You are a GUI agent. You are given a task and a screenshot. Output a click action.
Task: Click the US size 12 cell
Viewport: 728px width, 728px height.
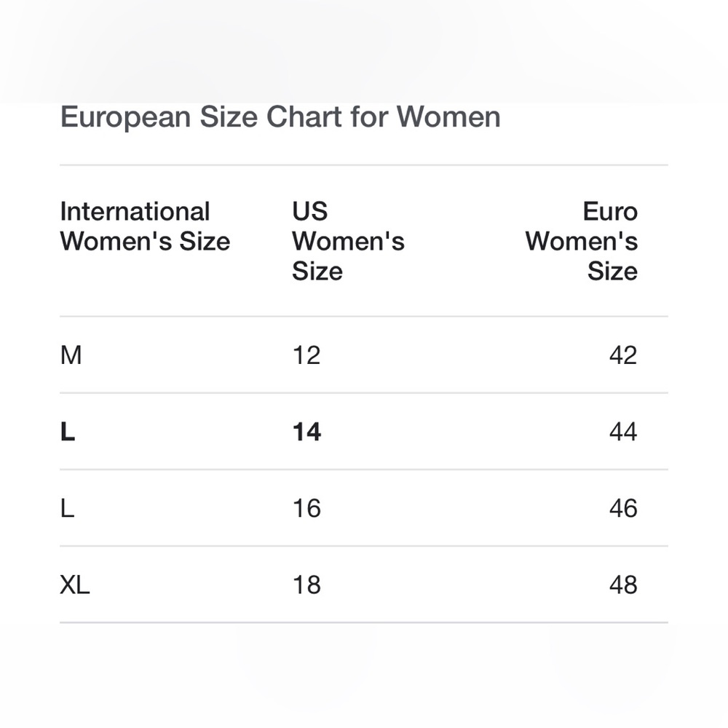(x=306, y=355)
